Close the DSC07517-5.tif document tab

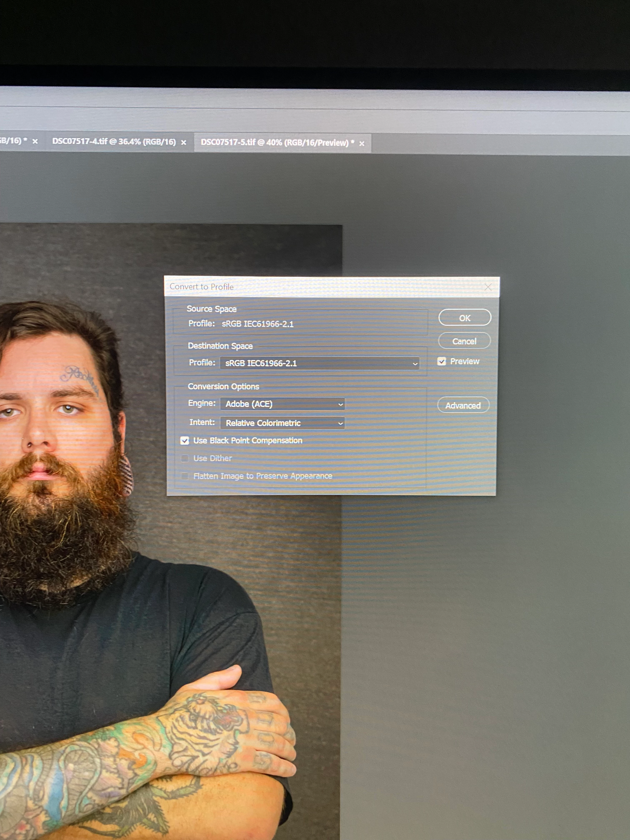click(361, 144)
